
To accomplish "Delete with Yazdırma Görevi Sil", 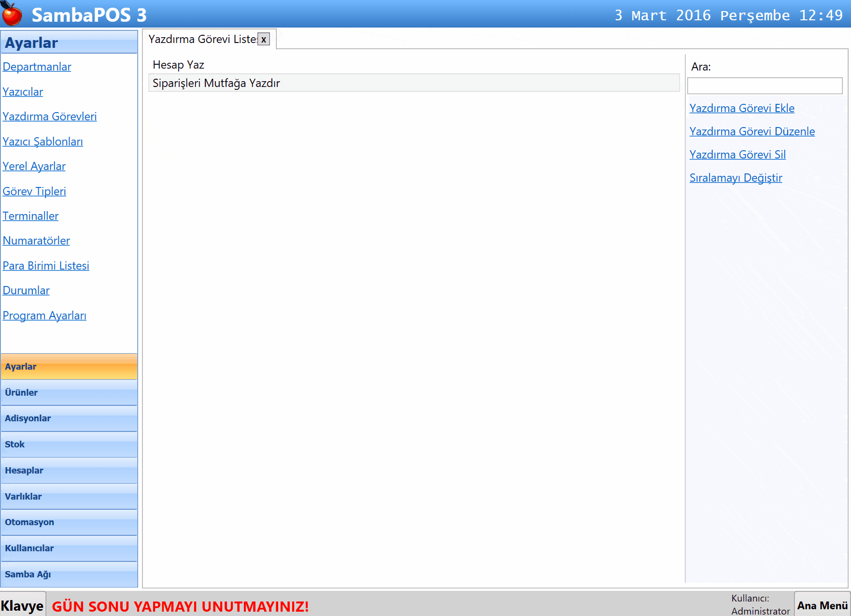I will coord(737,155).
